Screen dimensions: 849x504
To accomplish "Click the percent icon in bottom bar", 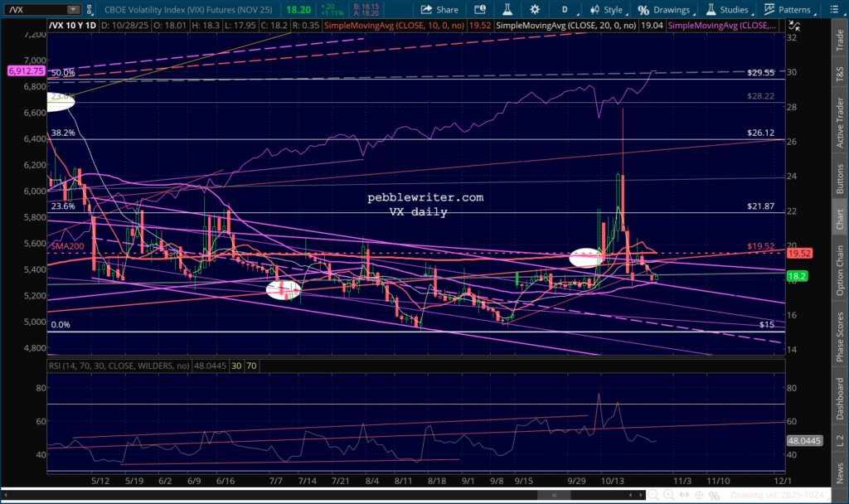I will click(714, 495).
